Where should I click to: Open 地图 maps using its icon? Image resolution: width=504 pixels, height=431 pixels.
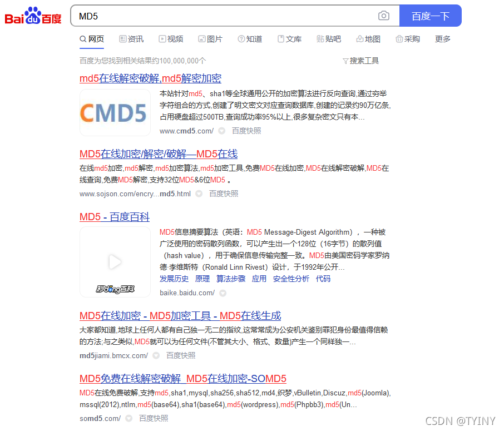click(x=361, y=39)
